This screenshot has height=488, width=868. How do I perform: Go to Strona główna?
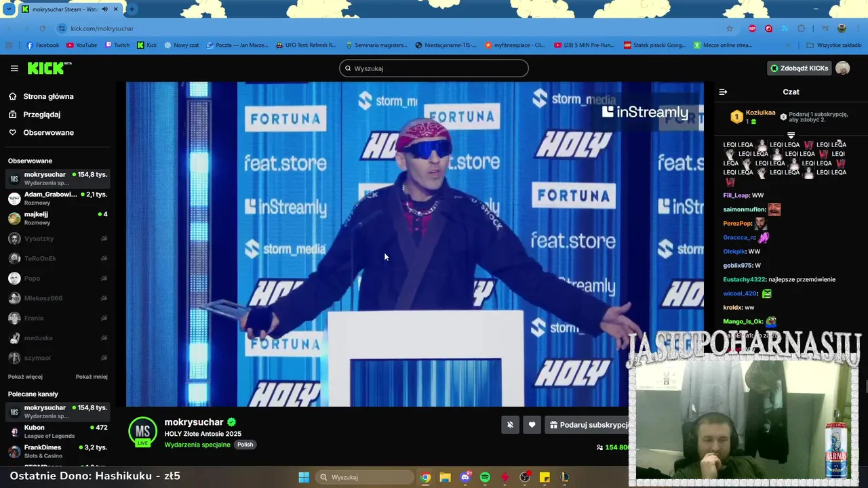click(48, 96)
